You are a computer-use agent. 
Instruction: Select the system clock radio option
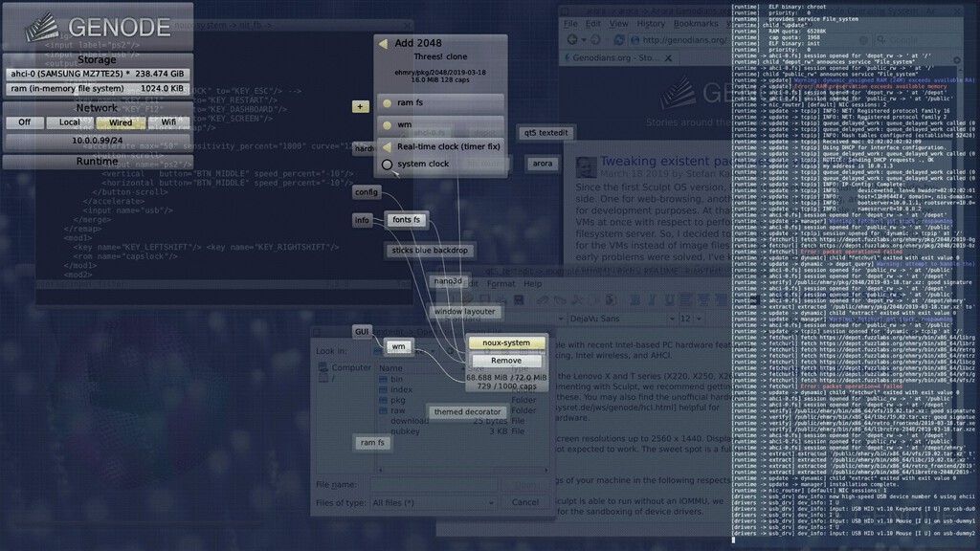(387, 165)
